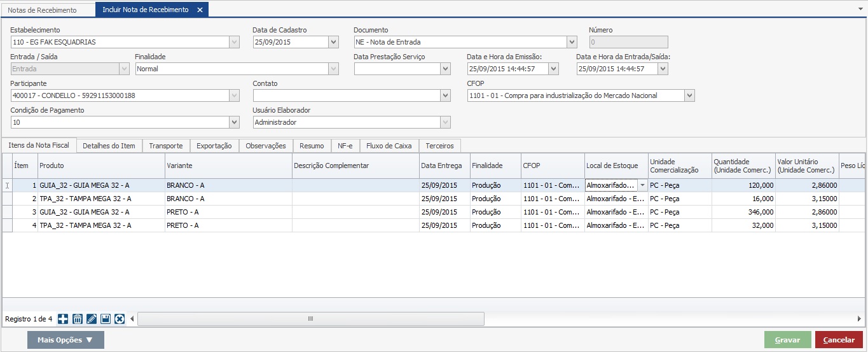Add a new item record with plus icon
This screenshot has height=352, width=868.
(63, 319)
